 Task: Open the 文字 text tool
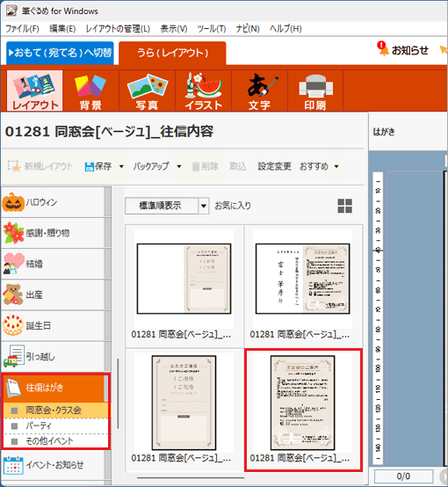(x=259, y=91)
